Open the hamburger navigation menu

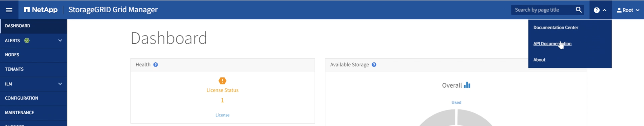tap(9, 10)
